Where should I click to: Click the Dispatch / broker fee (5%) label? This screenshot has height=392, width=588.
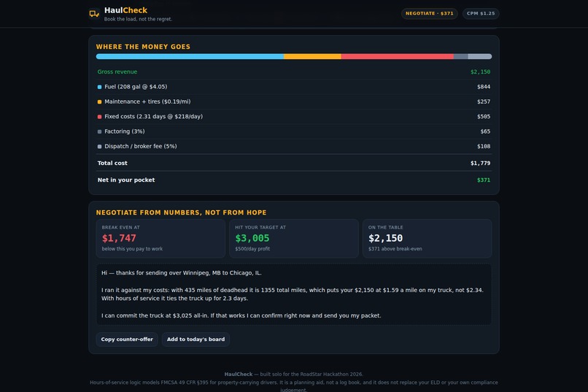click(141, 146)
